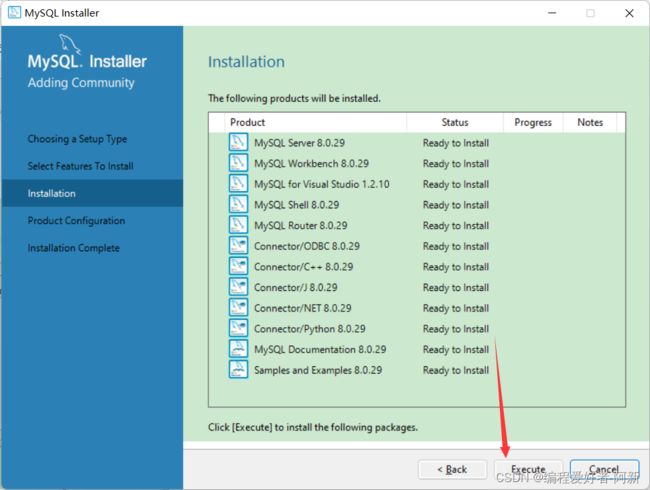The width and height of the screenshot is (650, 490).
Task: Click the Connector/ODBC 8.0.29 icon
Action: pyautogui.click(x=238, y=246)
